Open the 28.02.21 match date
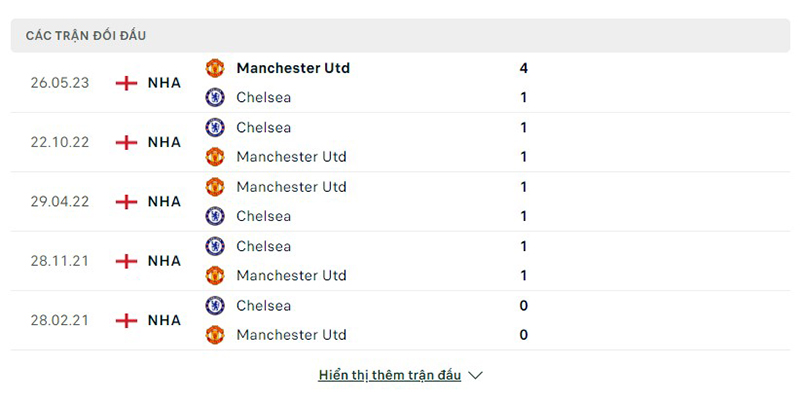This screenshot has width=800, height=403. click(x=60, y=320)
